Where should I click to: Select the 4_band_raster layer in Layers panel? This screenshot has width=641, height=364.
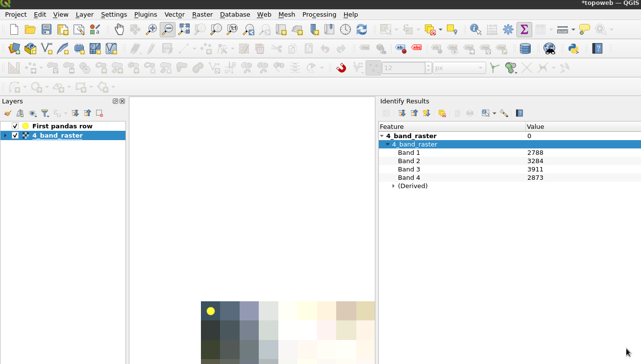(57, 135)
